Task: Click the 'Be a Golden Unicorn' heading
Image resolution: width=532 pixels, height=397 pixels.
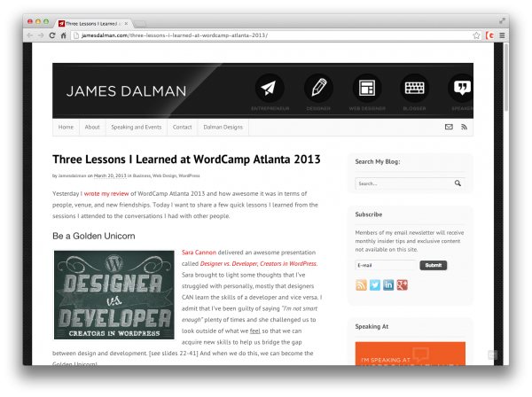Action: [94, 236]
